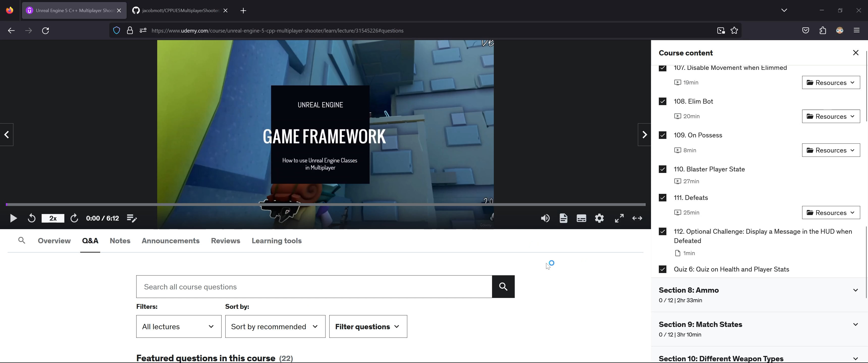Uncheck lecture 110 Blaster Player State
This screenshot has height=363, width=868.
(662, 169)
